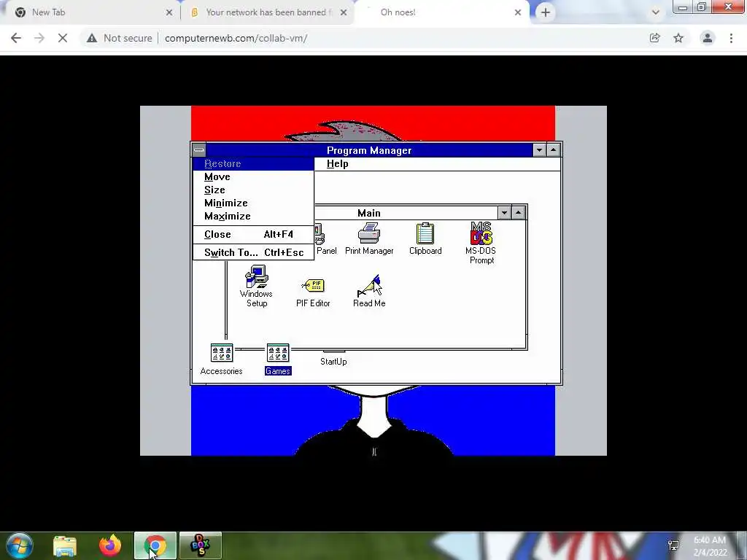This screenshot has width=747, height=560.
Task: Click the taskbar clock showing 6:40 AM
Action: (710, 545)
